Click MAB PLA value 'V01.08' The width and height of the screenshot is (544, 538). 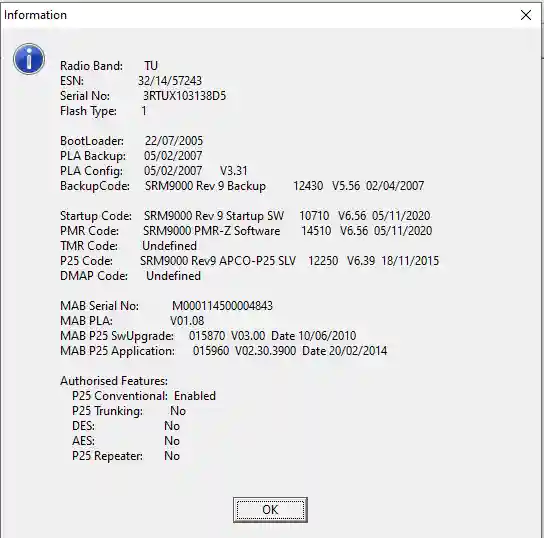tap(187, 321)
